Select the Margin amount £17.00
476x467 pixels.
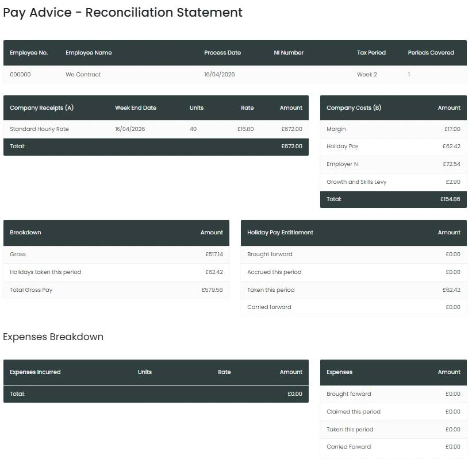[452, 129]
